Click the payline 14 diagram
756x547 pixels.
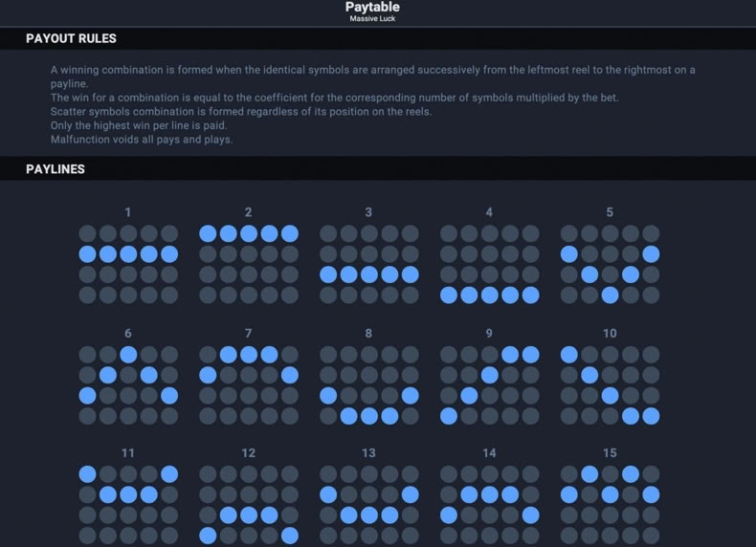click(490, 505)
